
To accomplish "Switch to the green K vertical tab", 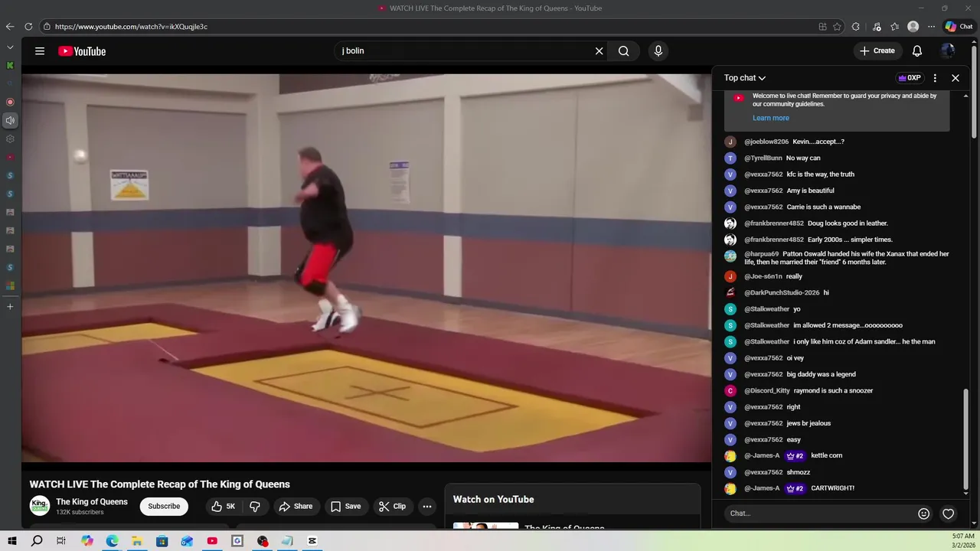I will [x=10, y=66].
